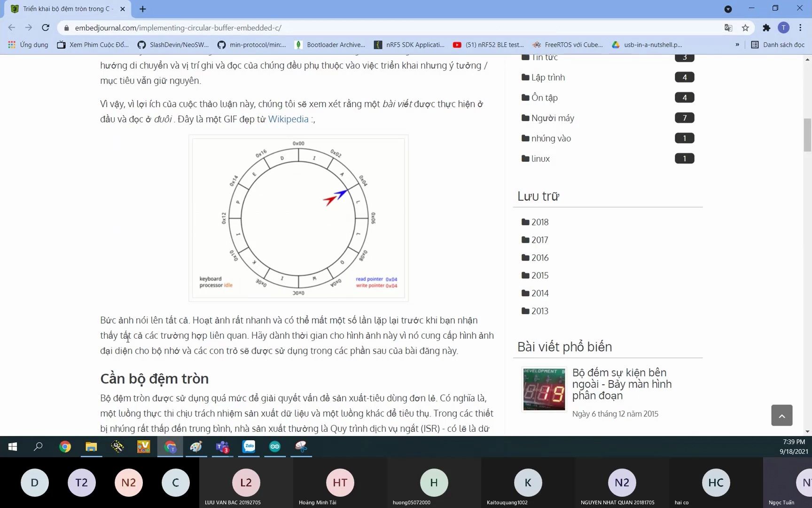The height and width of the screenshot is (508, 812).
Task: Open a new tab with the plus button
Action: (143, 9)
